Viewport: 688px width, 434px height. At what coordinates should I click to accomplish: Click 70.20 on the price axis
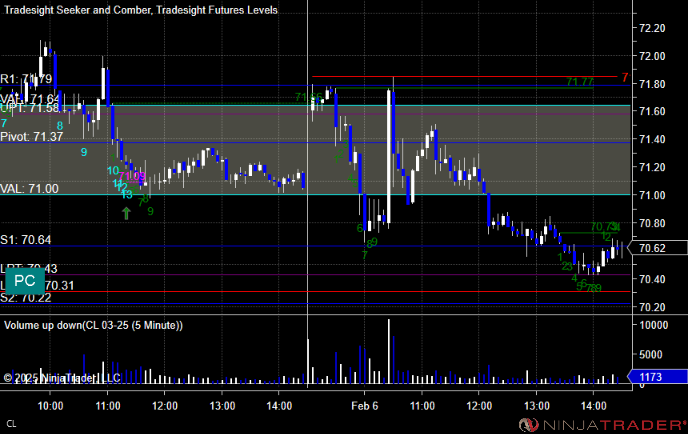pyautogui.click(x=652, y=307)
